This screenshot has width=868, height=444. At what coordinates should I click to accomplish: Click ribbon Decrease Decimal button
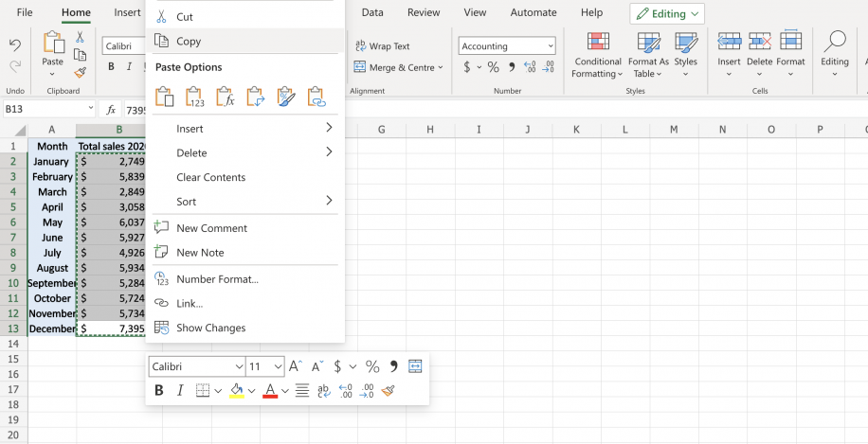click(x=548, y=67)
